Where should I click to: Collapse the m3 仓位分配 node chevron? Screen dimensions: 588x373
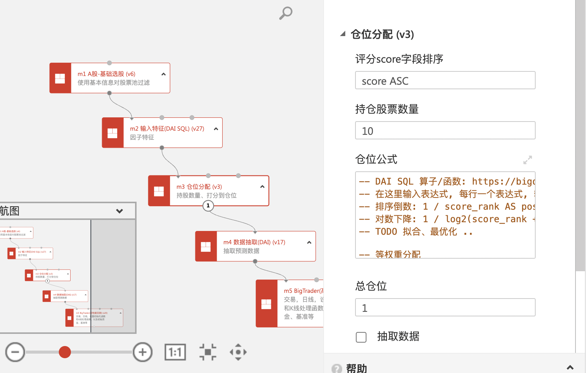pyautogui.click(x=262, y=186)
